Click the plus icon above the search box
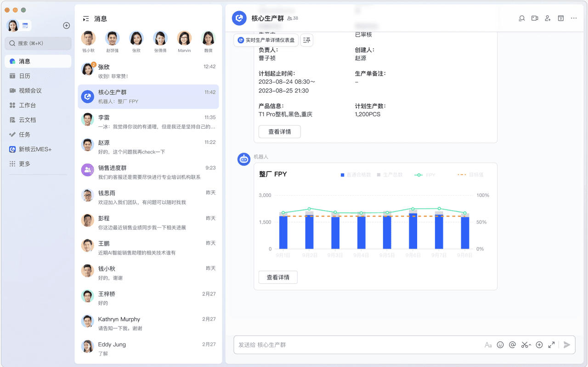 tap(66, 26)
